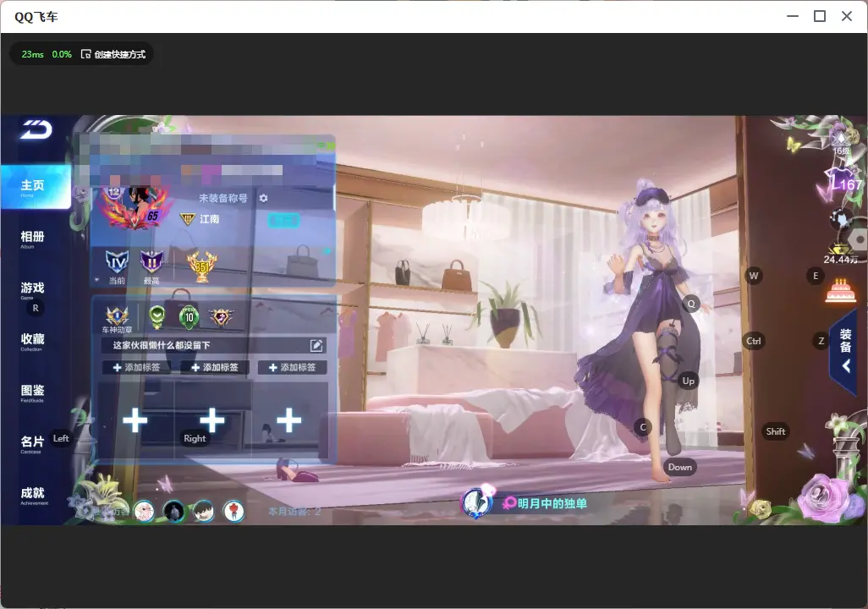Click the first 添加标签 button

pyautogui.click(x=136, y=367)
